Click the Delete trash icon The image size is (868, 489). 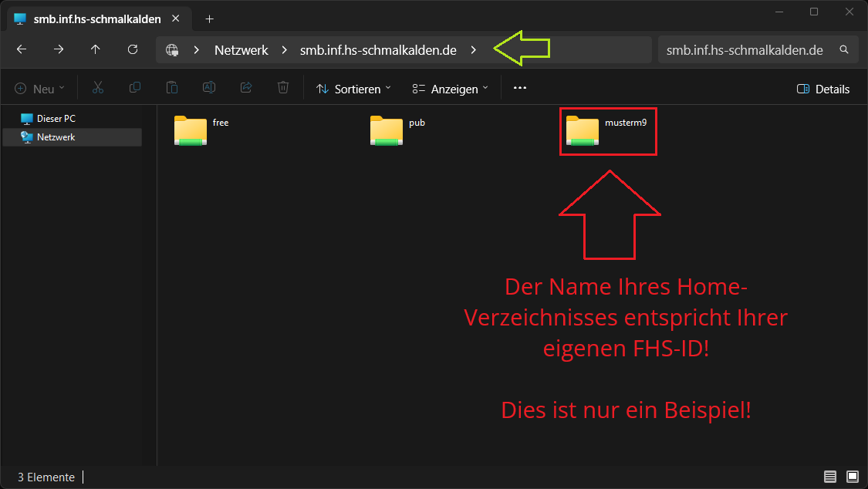tap(283, 89)
